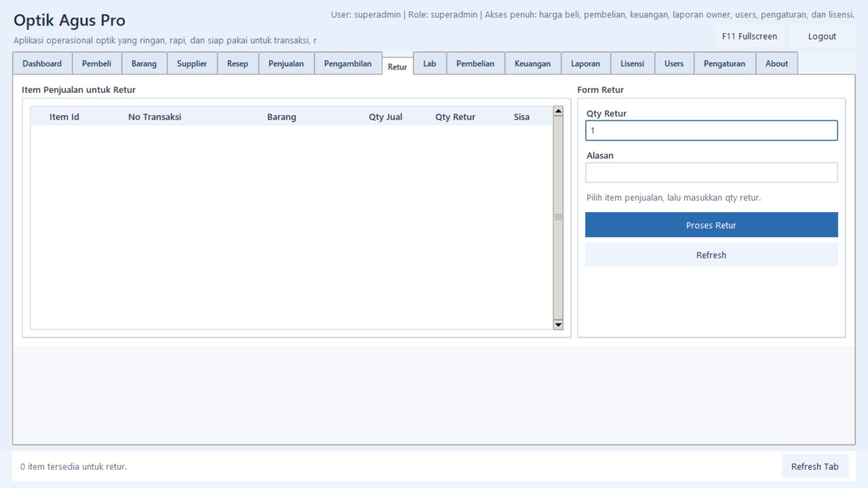The image size is (868, 488).
Task: Log out using the Logout button
Action: tap(822, 37)
